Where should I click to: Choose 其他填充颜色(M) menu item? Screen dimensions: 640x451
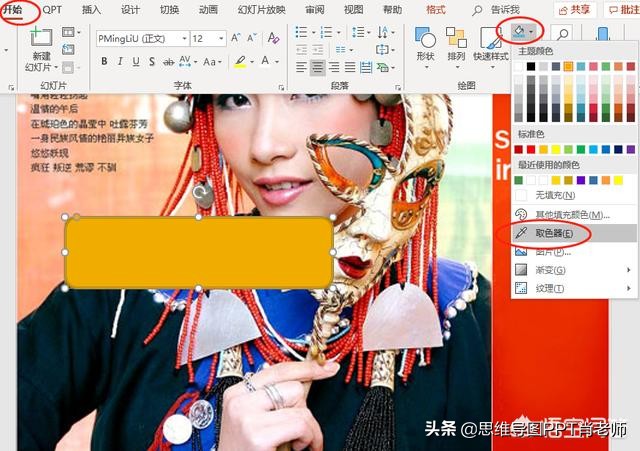[x=573, y=214]
